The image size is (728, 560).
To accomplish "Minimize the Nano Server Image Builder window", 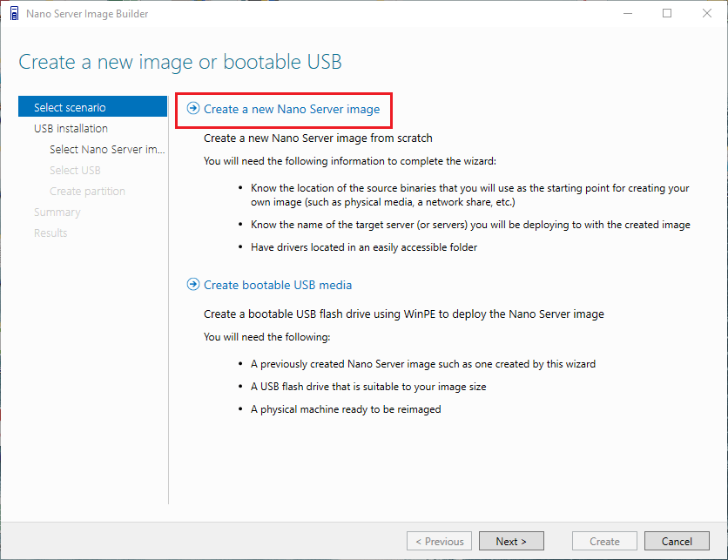I will (x=627, y=14).
